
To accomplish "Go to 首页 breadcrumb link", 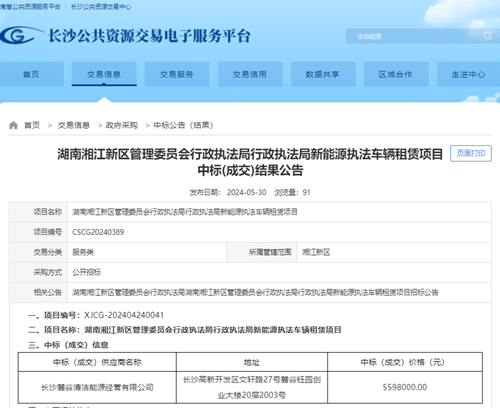I will [32, 125].
